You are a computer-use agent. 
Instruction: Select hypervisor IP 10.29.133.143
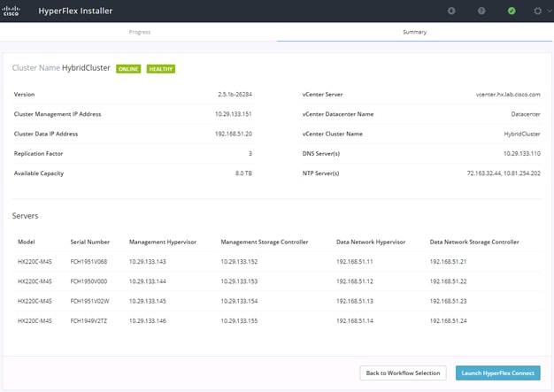pyautogui.click(x=147, y=262)
